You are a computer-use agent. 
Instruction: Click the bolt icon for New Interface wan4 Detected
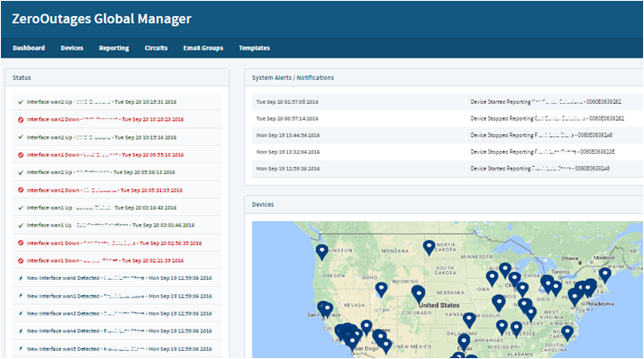point(20,331)
